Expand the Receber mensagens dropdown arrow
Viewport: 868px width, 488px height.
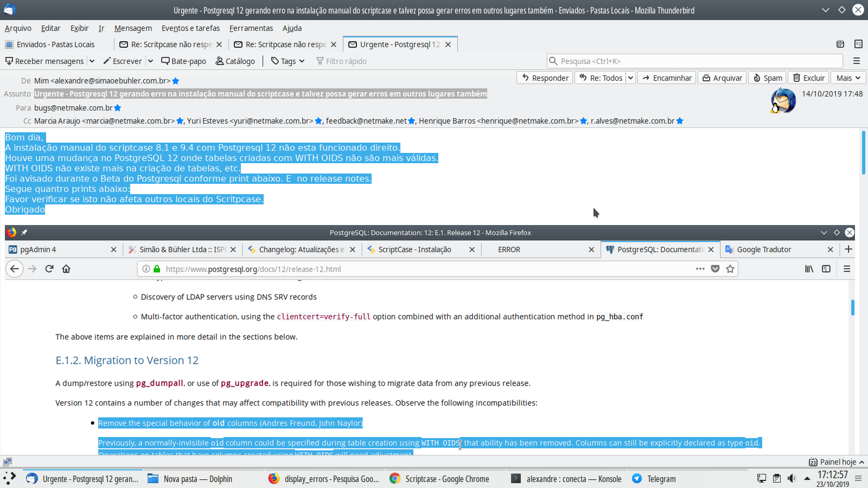[x=92, y=61]
